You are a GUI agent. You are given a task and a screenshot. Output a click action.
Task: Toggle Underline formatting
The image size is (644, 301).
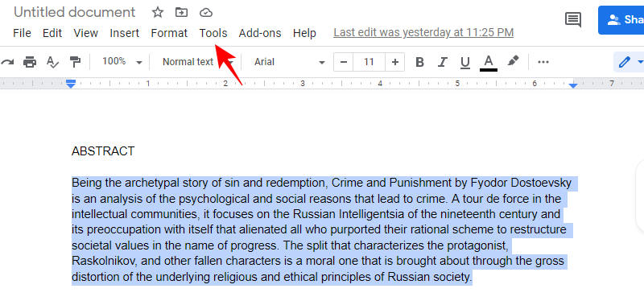pos(465,62)
